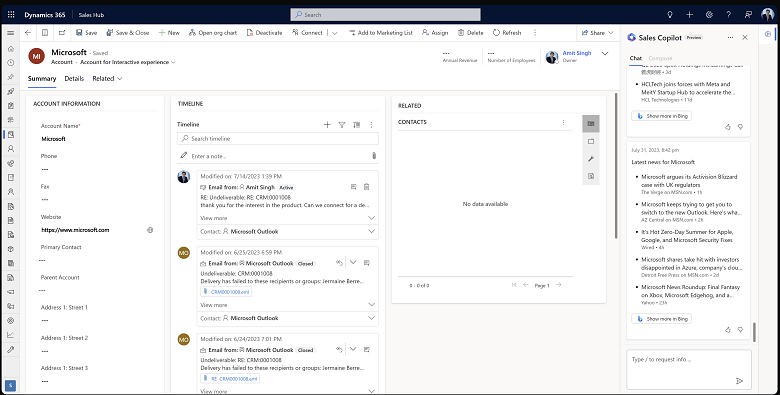The width and height of the screenshot is (780, 395).
Task: Open attachment RE_CRM0001008.eml
Action: pyautogui.click(x=230, y=379)
